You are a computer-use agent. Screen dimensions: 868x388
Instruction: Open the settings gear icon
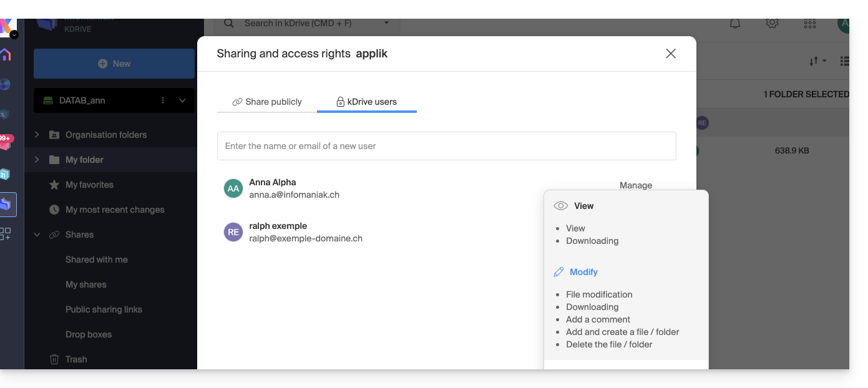point(772,23)
